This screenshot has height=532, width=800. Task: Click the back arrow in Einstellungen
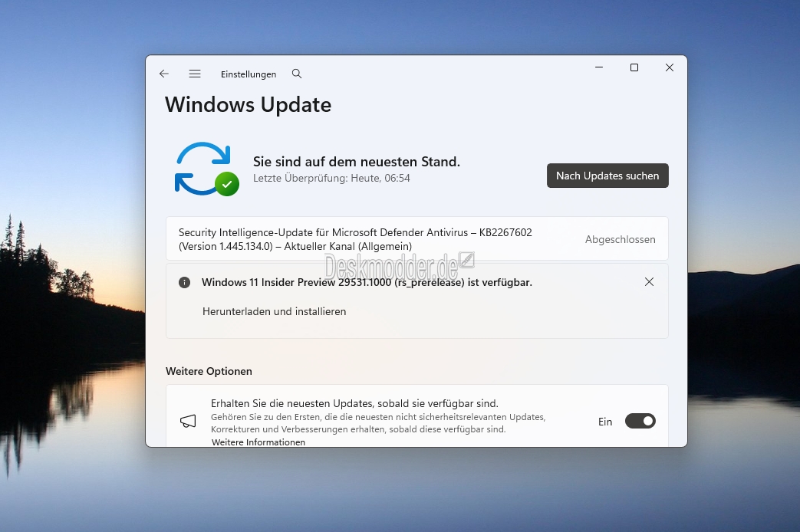coord(164,74)
